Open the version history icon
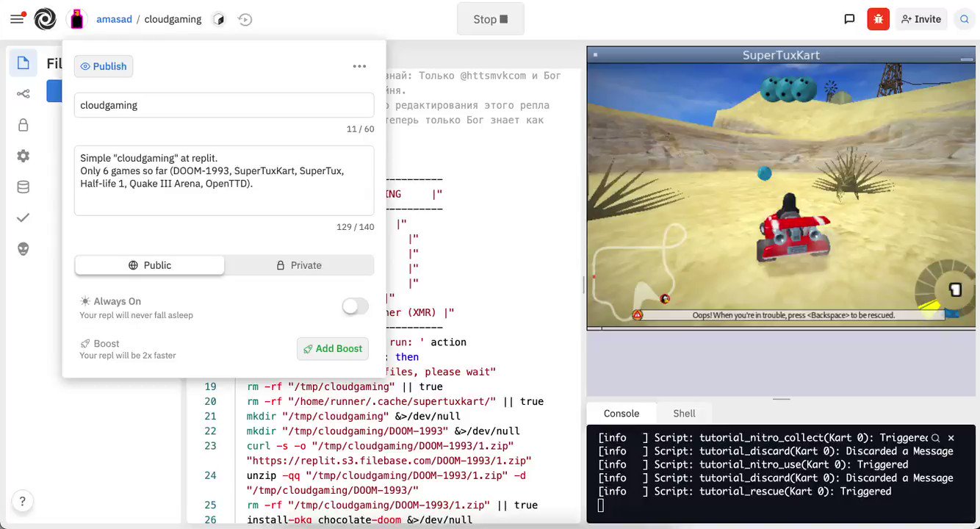 pyautogui.click(x=245, y=20)
